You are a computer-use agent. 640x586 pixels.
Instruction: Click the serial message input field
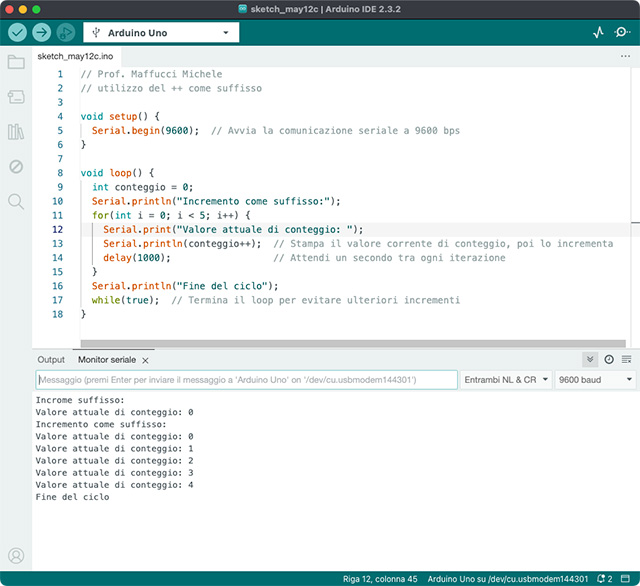coord(245,380)
